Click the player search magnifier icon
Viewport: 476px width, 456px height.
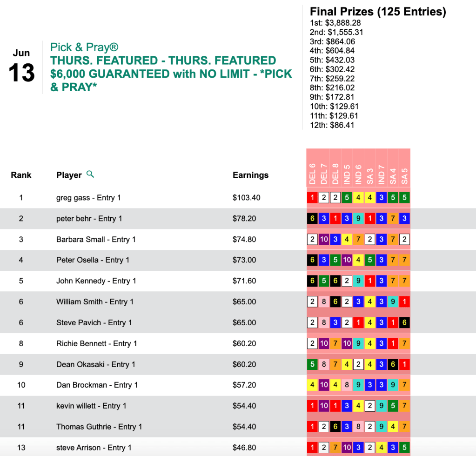90,174
